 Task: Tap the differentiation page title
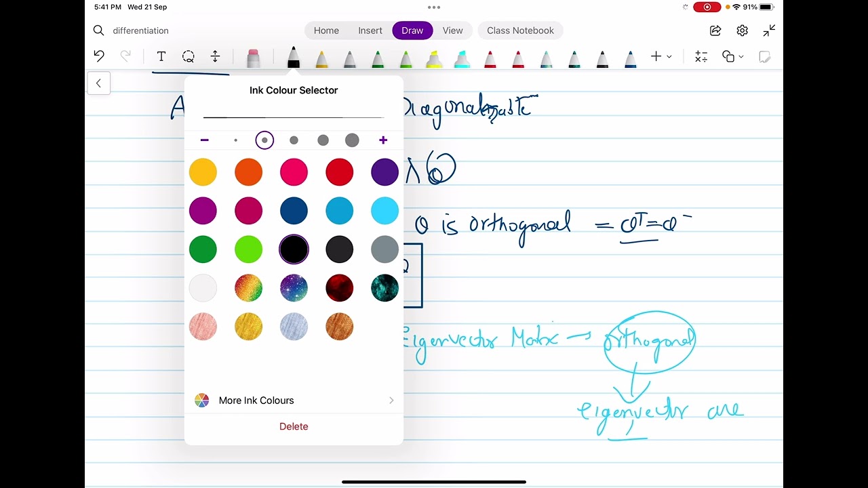click(140, 30)
